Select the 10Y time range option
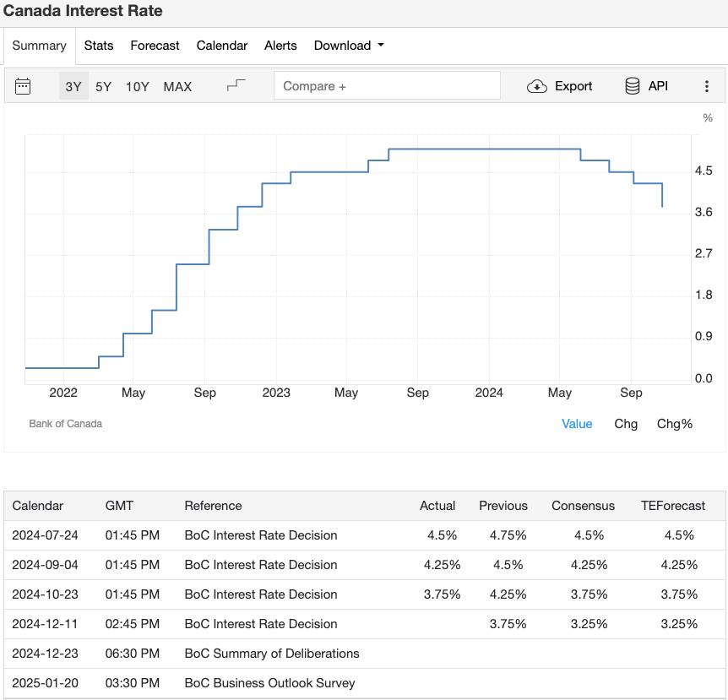This screenshot has height=700, width=728. pos(137,85)
